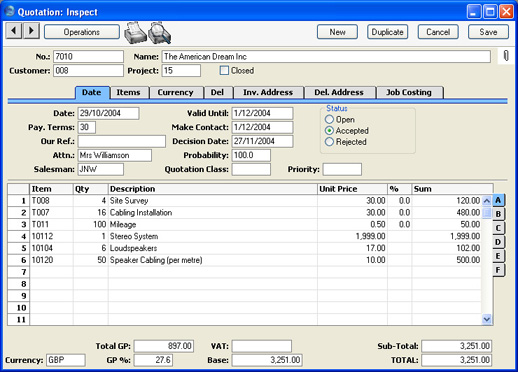Click the empty Priority field

[342, 169]
